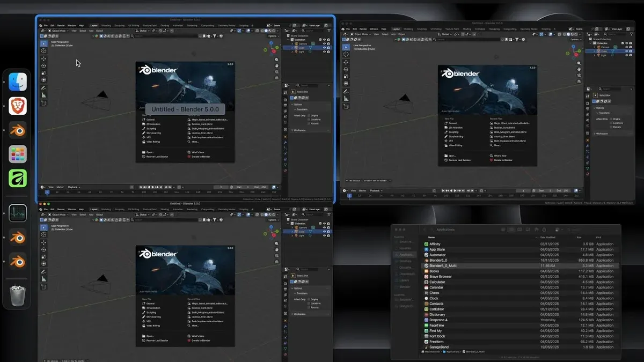Hide Camera in top-right Blender outliner
Image resolution: width=644 pixels, height=362 pixels.
click(626, 47)
